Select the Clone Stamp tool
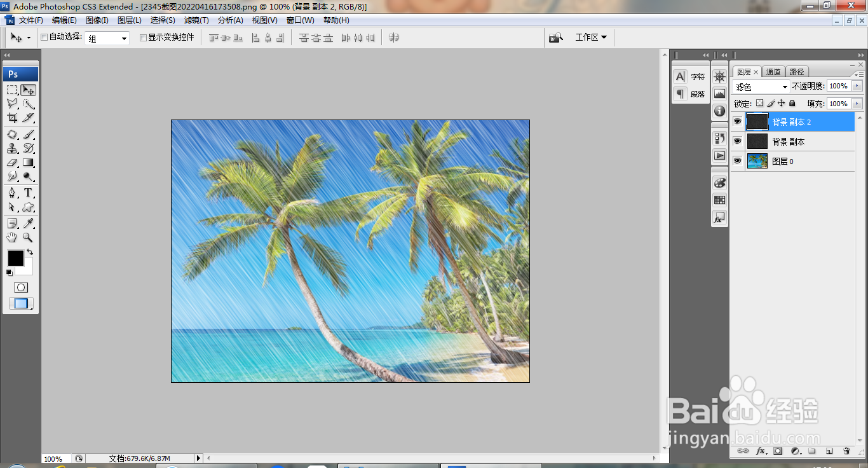The image size is (868, 468). 12,148
